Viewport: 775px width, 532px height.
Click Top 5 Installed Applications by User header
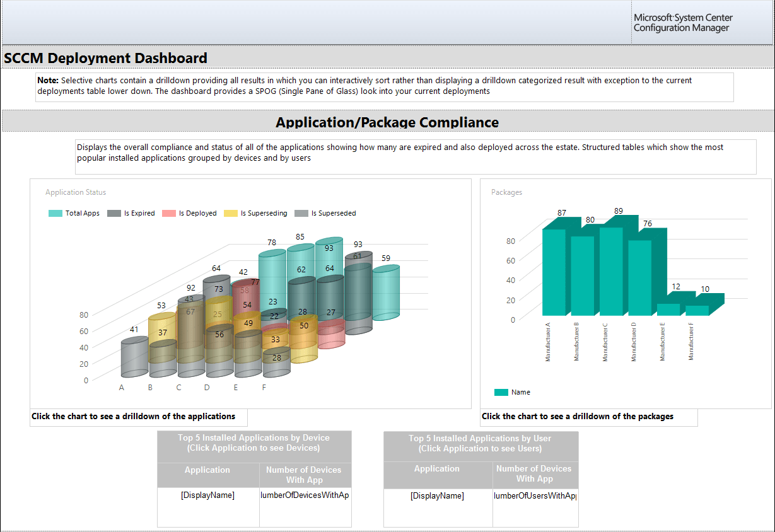click(x=480, y=443)
